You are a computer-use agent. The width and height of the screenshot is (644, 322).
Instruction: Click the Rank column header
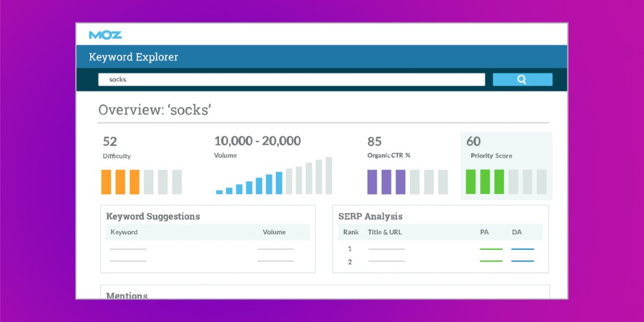[x=351, y=232]
